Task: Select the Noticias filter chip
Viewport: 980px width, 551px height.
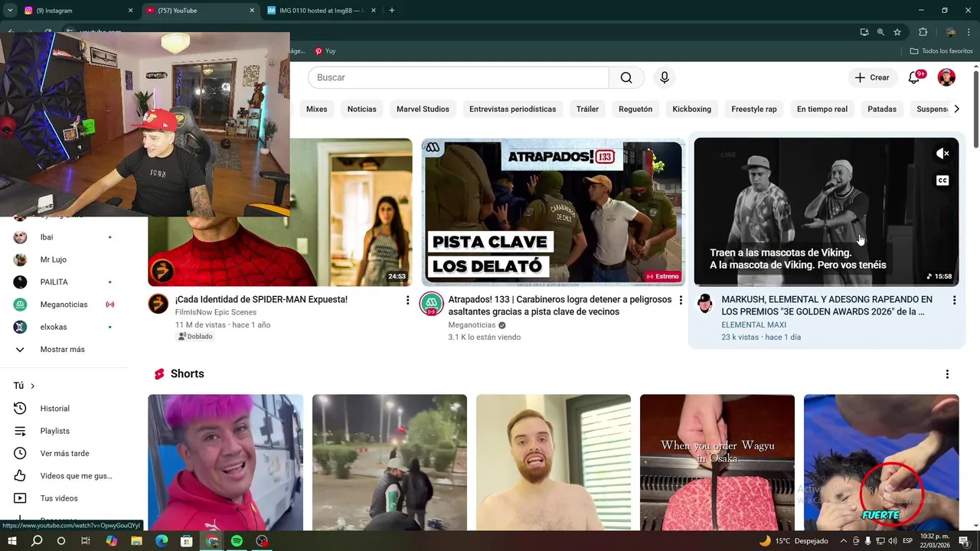Action: click(x=361, y=109)
